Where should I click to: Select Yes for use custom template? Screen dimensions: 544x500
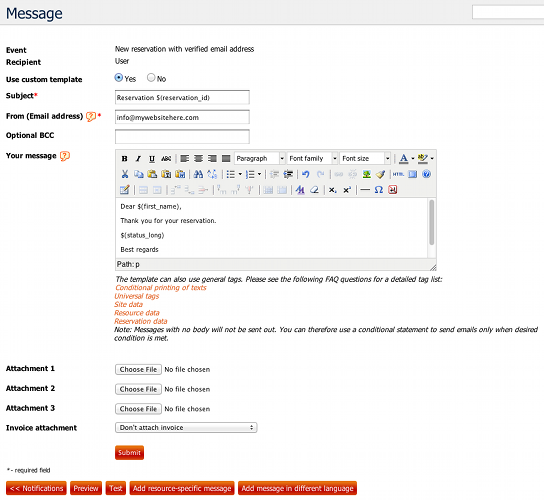click(x=119, y=78)
